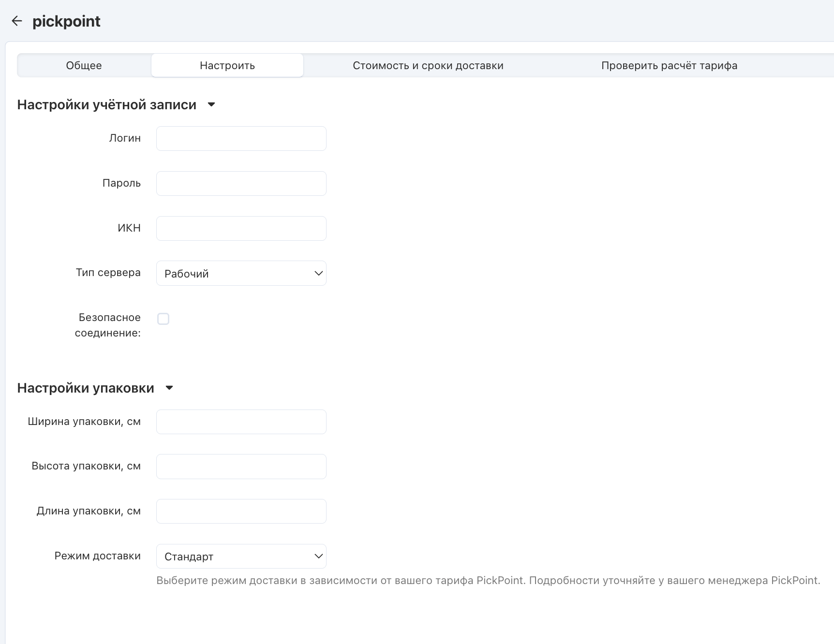834x644 pixels.
Task: Select the Длина упаковки input field
Action: coord(241,512)
